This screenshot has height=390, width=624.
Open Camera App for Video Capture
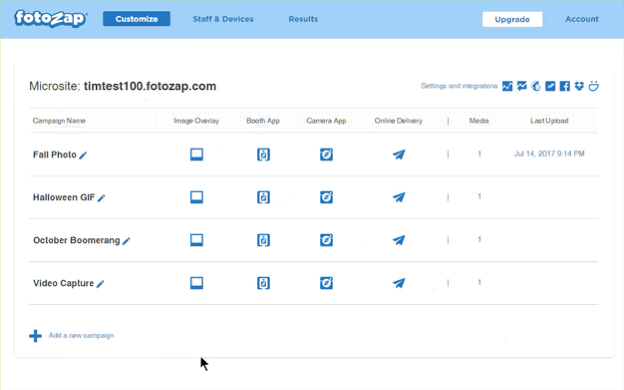[x=326, y=283]
